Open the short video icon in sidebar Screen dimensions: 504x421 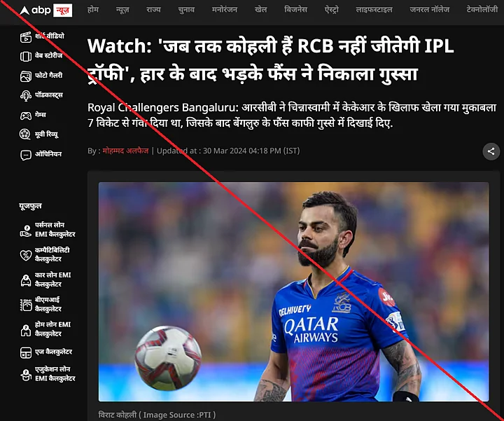tap(26, 37)
